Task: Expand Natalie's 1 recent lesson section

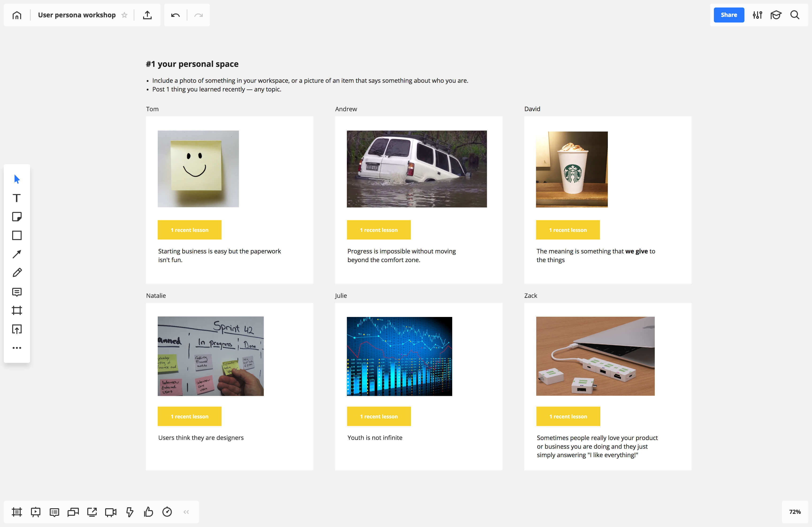Action: coord(189,416)
